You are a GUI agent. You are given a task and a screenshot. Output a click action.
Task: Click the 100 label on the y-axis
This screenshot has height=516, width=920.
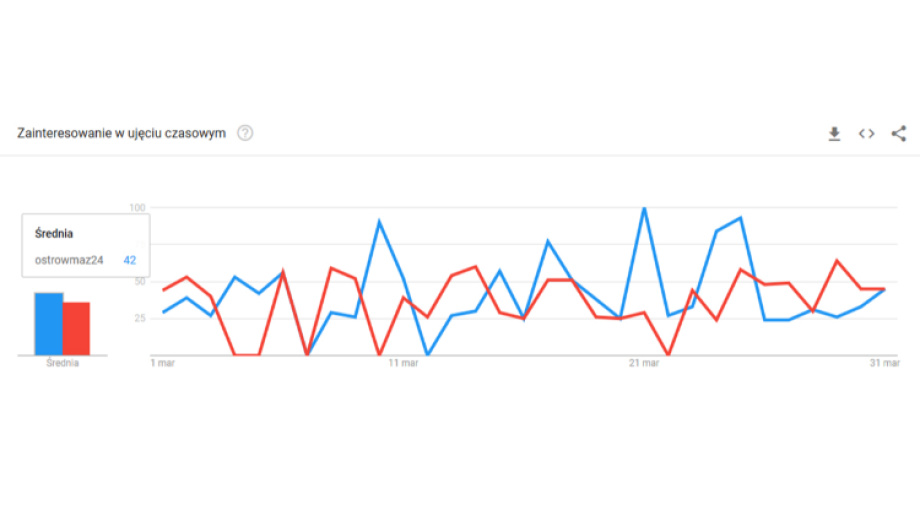tap(137, 208)
